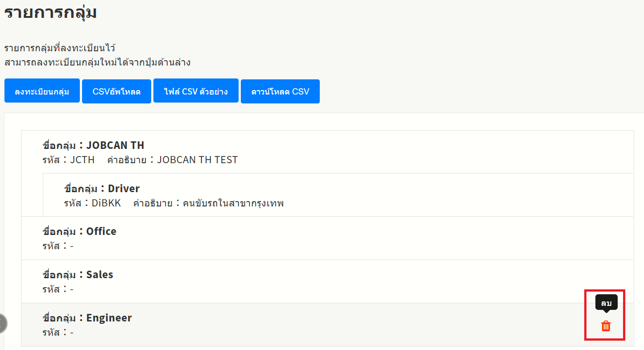
Task: Click the JCTH code text
Action: 82,160
